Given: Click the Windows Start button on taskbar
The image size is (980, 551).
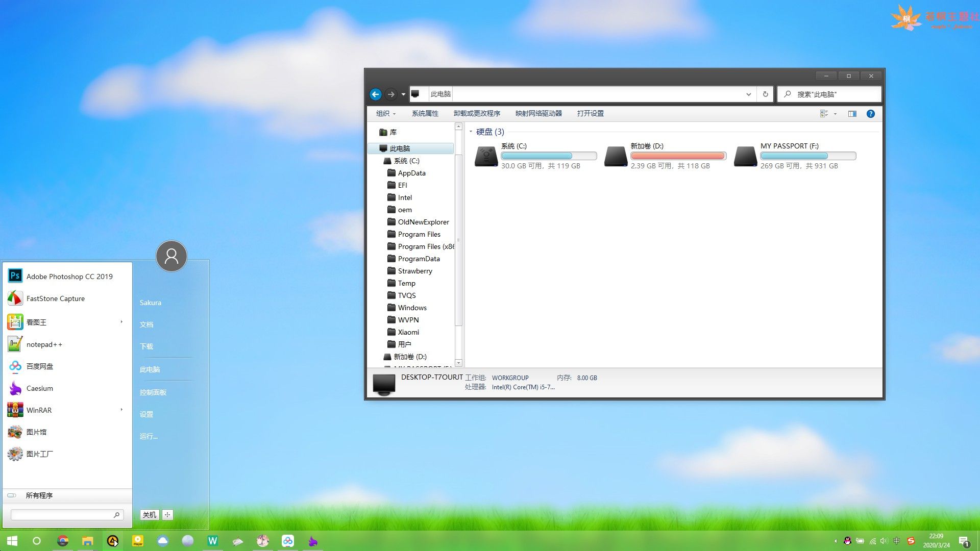Looking at the screenshot, I should pyautogui.click(x=12, y=541).
